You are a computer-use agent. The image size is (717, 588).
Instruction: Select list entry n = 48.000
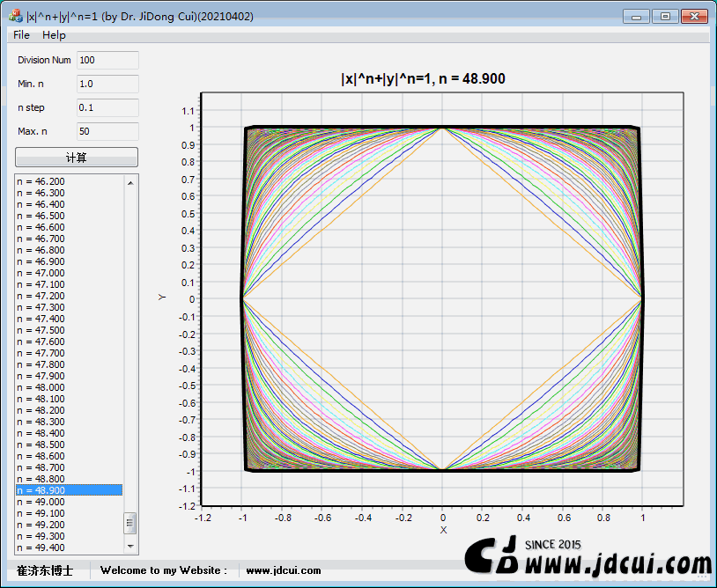pyautogui.click(x=69, y=387)
